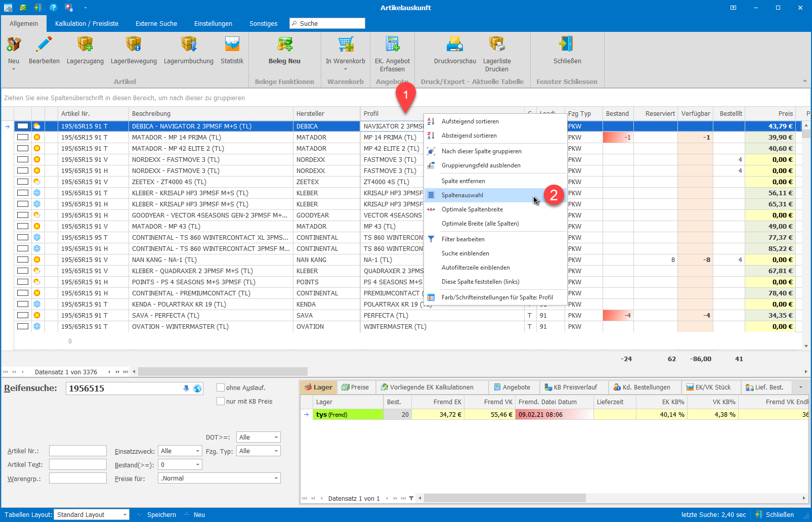Open LagerBewegung from the ribbon
The width and height of the screenshot is (812, 522).
pos(134,45)
